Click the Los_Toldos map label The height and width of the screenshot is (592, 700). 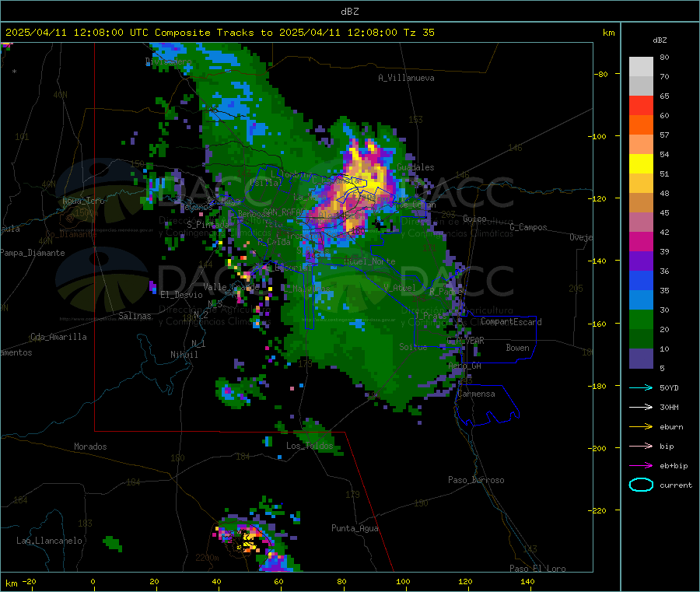310,446
